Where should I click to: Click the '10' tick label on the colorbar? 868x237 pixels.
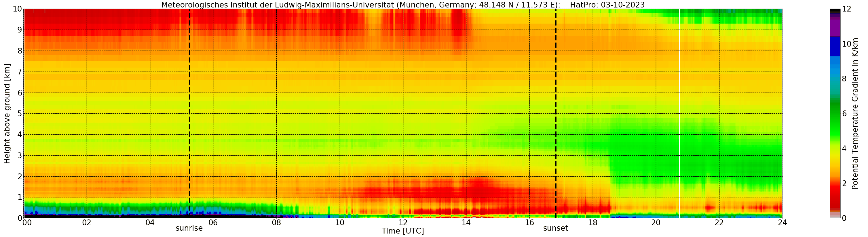click(x=847, y=44)
